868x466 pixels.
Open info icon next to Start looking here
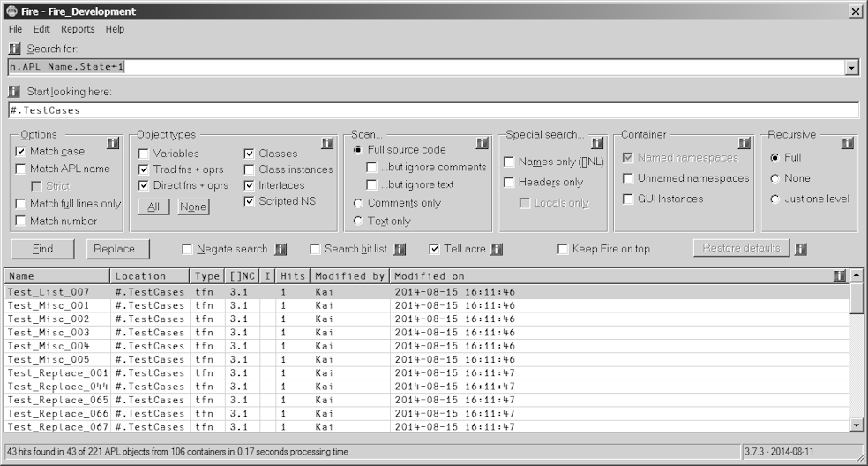(x=14, y=92)
